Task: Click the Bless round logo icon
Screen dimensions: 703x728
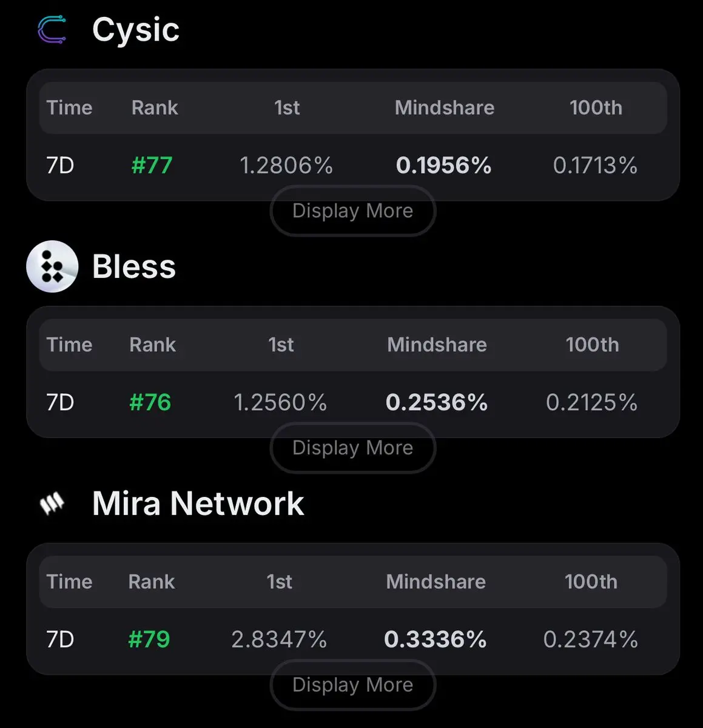Action: (52, 266)
